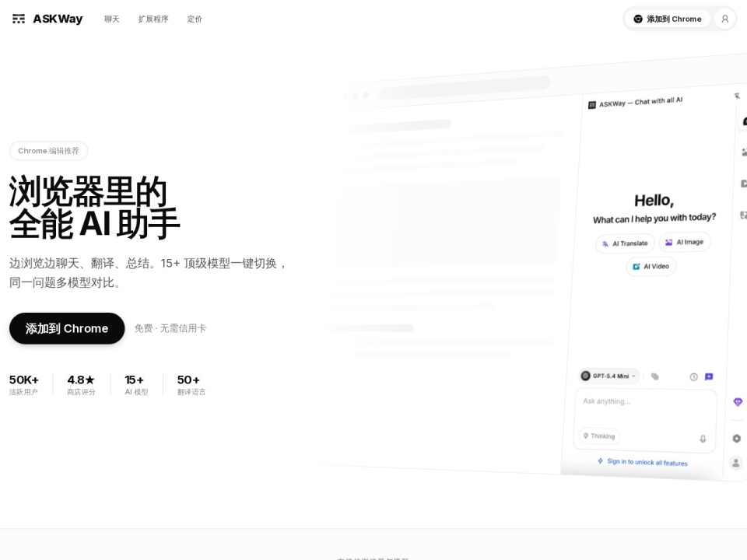The width and height of the screenshot is (747, 560).
Task: Open settings gear in the sidebar
Action: tap(737, 438)
